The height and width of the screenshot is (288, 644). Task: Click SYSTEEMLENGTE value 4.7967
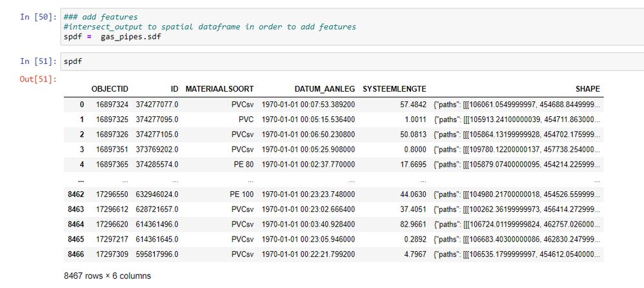pyautogui.click(x=415, y=254)
